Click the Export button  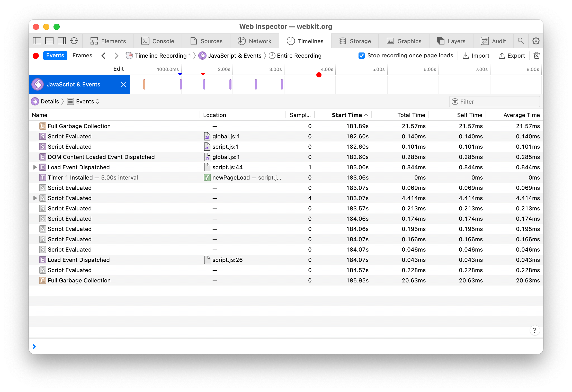[x=512, y=56]
